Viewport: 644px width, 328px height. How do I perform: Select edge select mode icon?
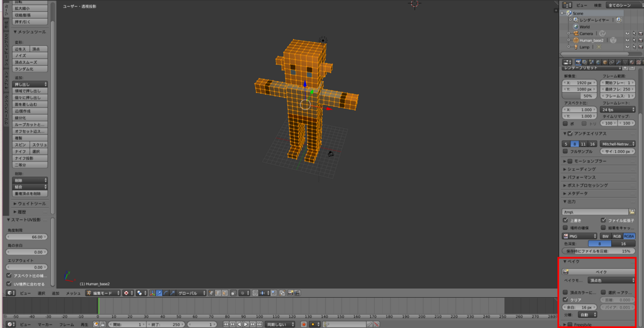(x=218, y=293)
